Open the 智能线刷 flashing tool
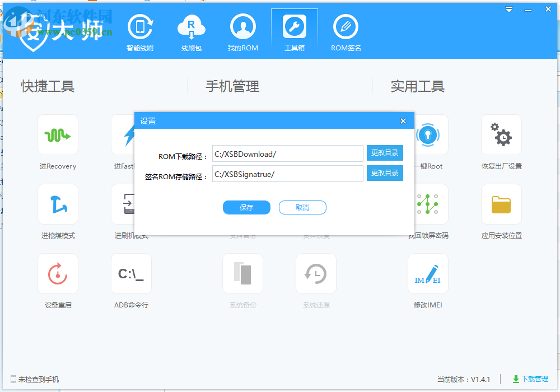The width and height of the screenshot is (560, 392). [140, 32]
